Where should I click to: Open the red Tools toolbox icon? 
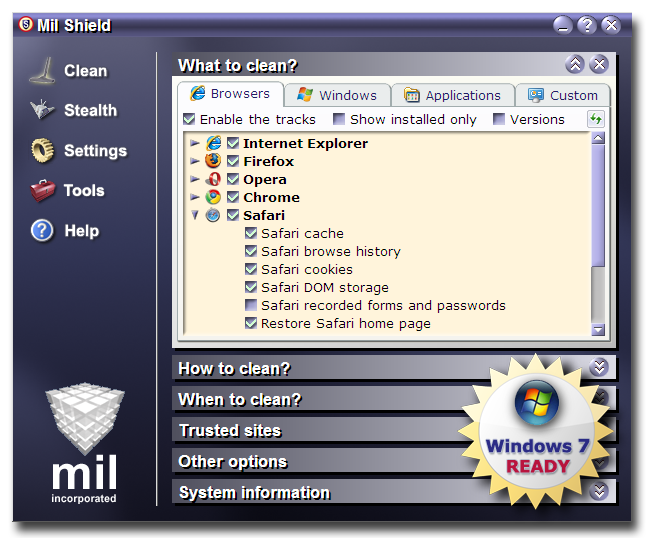42,191
